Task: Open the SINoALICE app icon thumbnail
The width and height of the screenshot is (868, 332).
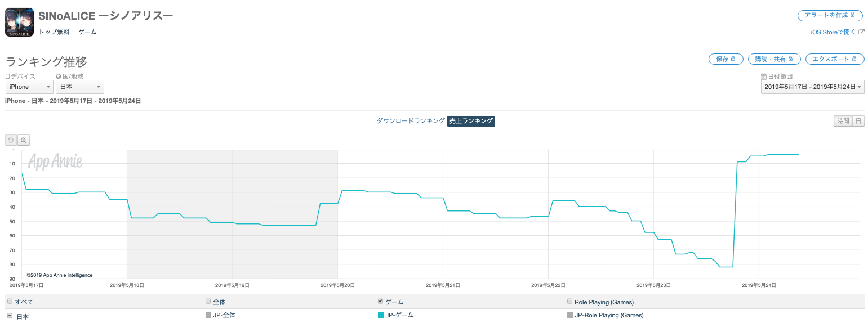Action: click(19, 23)
